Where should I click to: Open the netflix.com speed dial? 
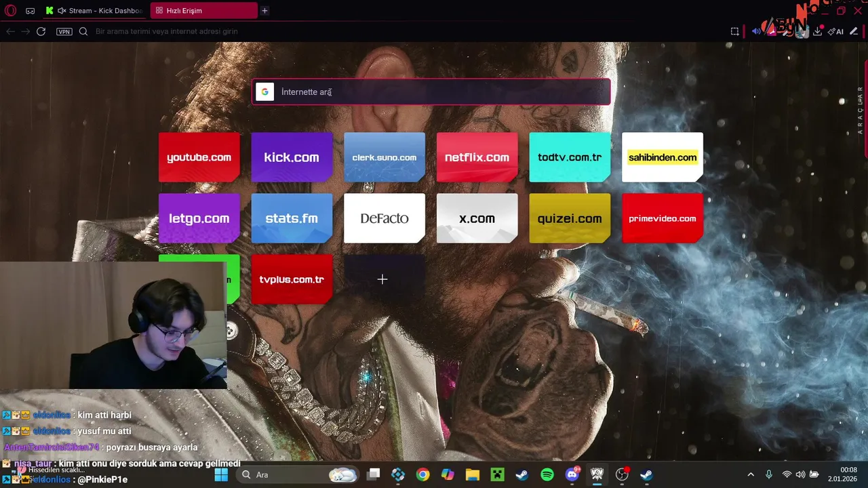[477, 157]
